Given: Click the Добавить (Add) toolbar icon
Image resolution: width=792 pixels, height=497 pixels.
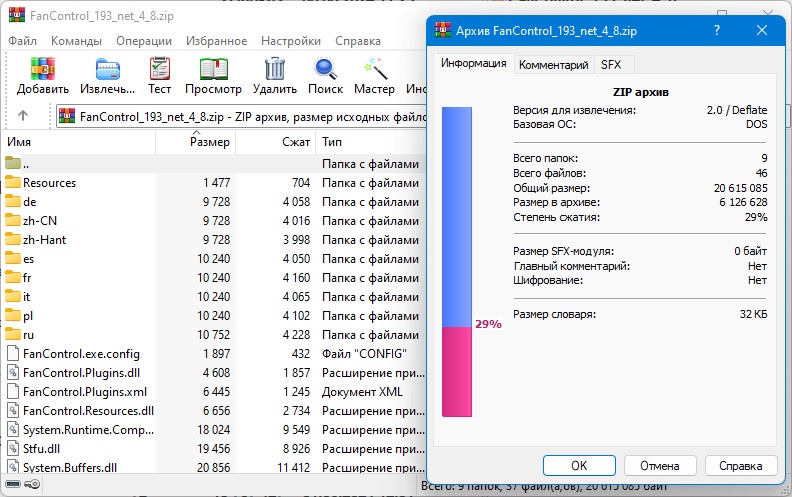Looking at the screenshot, I should (42, 69).
